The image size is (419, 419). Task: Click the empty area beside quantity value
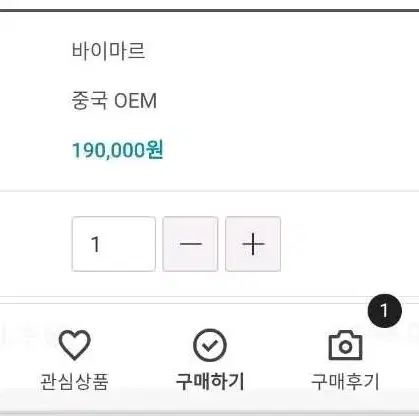(x=128, y=244)
